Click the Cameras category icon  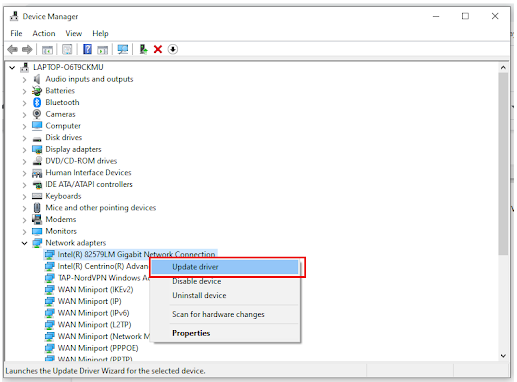37,114
